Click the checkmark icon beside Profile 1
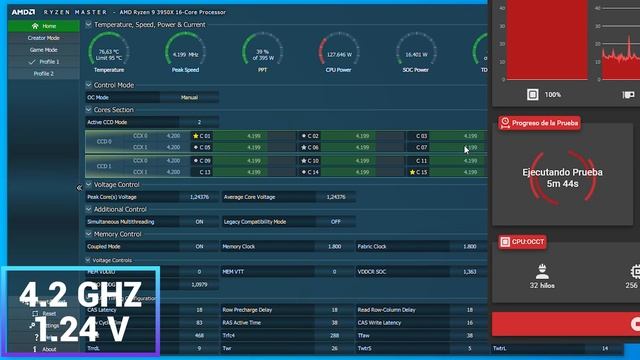Viewport: 640px width, 360px height. point(32,62)
